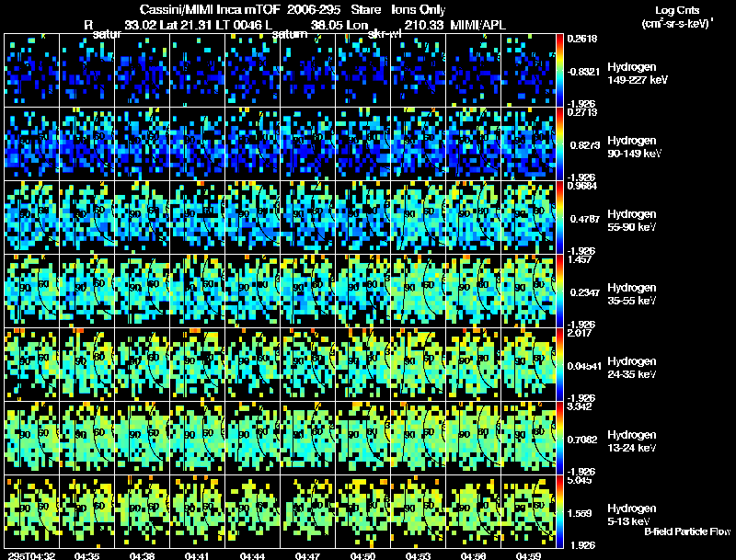Image resolution: width=736 pixels, height=560 pixels.
Task: Click the MIMI/APL header label
Action: click(x=477, y=25)
